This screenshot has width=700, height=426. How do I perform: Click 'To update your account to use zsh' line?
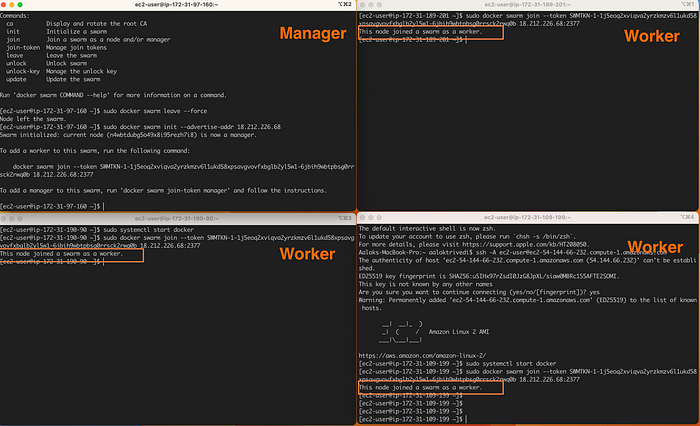coord(467,237)
